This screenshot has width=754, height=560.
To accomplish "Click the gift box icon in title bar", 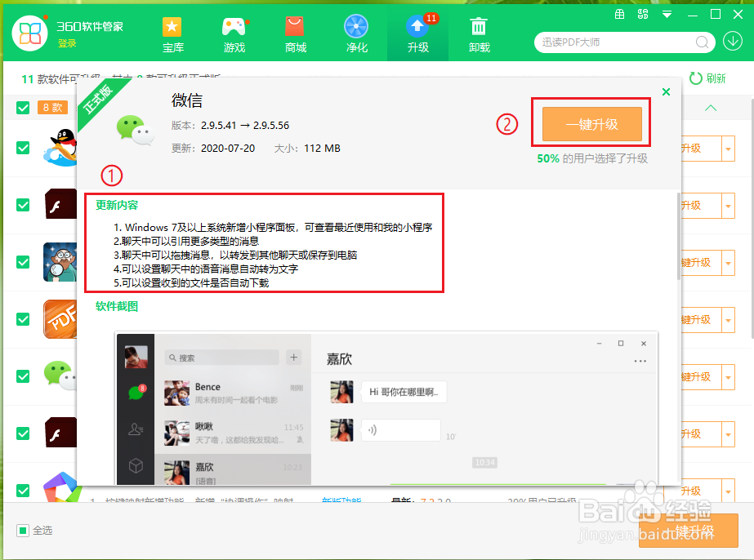I will tap(620, 14).
